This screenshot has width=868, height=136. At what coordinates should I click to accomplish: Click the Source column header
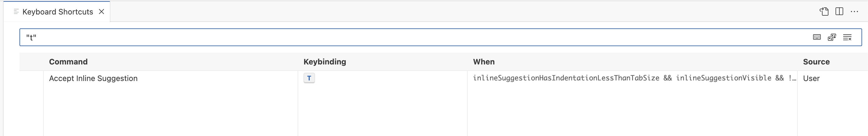(x=816, y=62)
